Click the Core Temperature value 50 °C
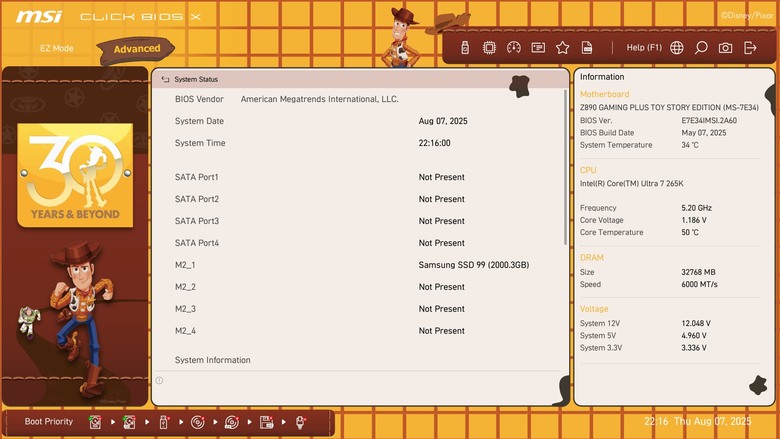The height and width of the screenshot is (439, 780). coord(689,232)
